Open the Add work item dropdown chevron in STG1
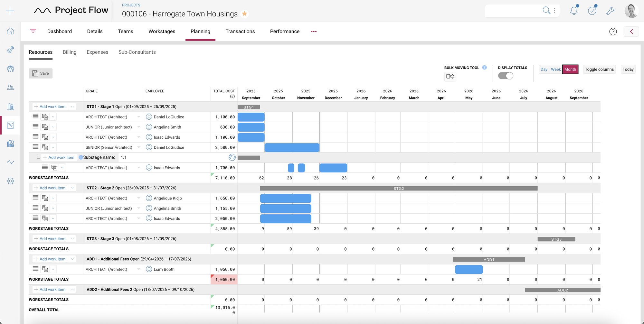The width and height of the screenshot is (644, 324). point(72,106)
